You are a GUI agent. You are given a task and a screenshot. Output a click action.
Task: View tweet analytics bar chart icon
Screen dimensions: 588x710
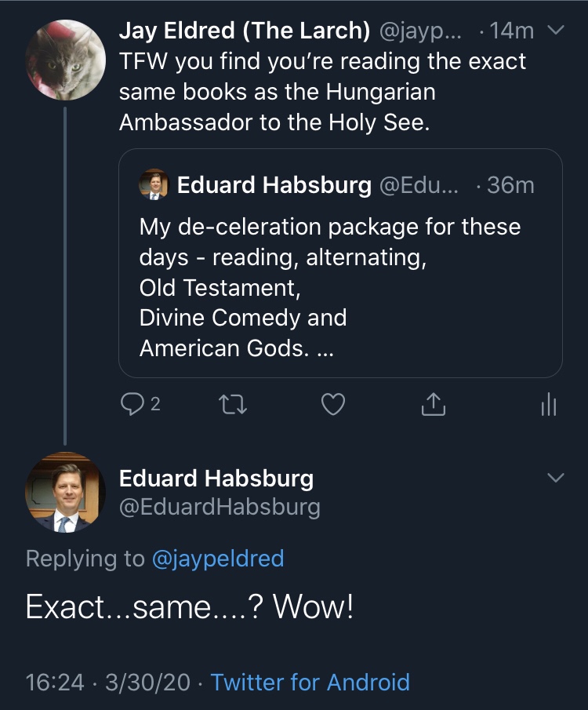click(x=549, y=404)
